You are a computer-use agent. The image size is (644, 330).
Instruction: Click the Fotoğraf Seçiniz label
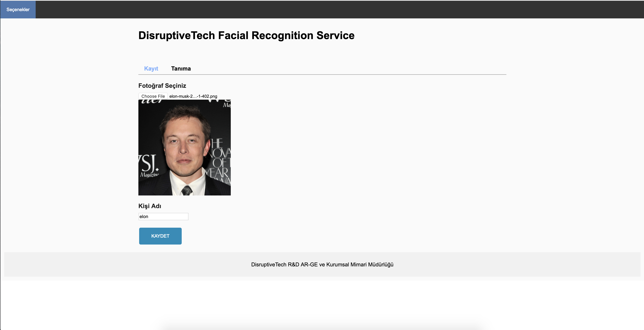pos(162,86)
